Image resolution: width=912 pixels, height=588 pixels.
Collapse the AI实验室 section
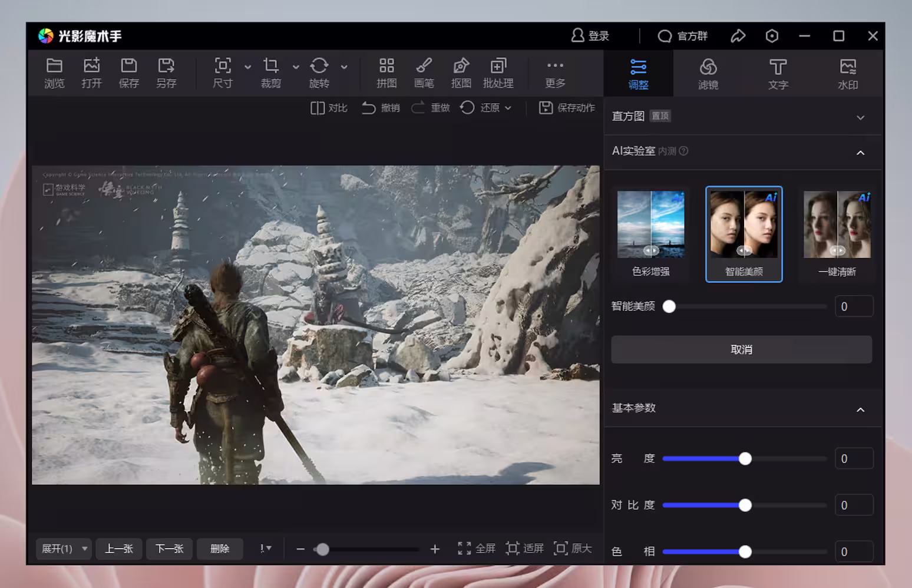(860, 153)
